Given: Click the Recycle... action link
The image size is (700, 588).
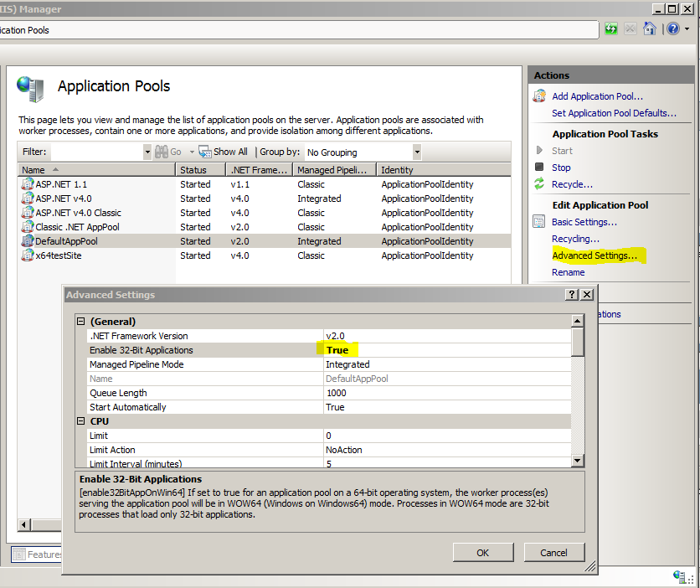Looking at the screenshot, I should coord(572,184).
